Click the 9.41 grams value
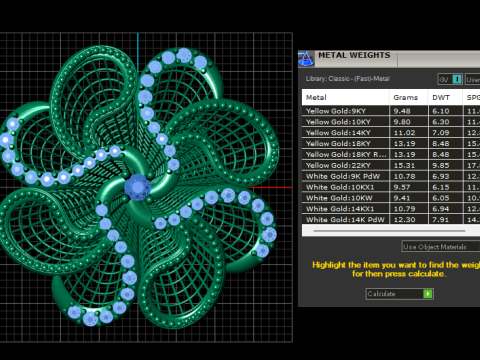The image size is (480, 360). (402, 198)
